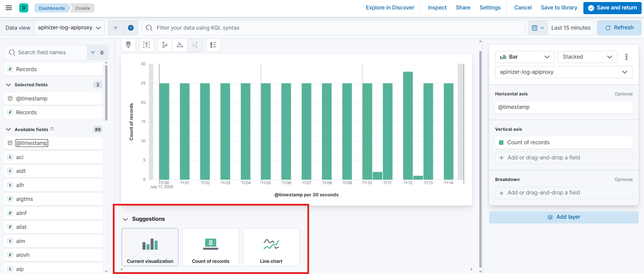The width and height of the screenshot is (644, 274).
Task: Click the Save and return button
Action: click(x=612, y=8)
